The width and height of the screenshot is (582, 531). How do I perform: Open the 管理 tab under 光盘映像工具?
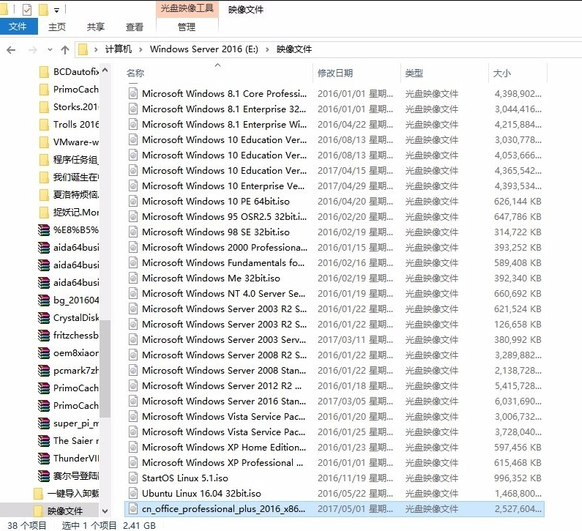point(187,27)
